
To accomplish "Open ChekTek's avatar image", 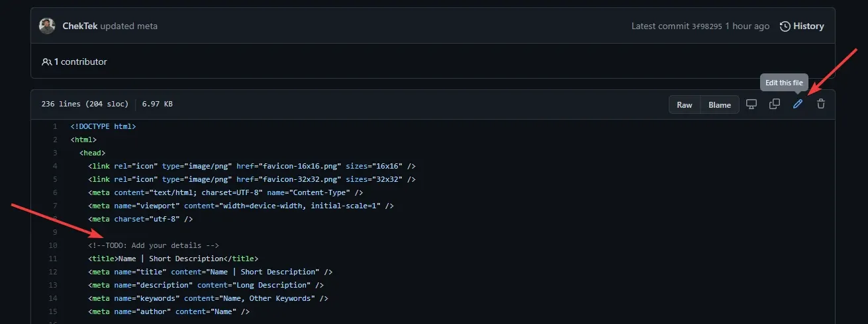I will point(47,26).
